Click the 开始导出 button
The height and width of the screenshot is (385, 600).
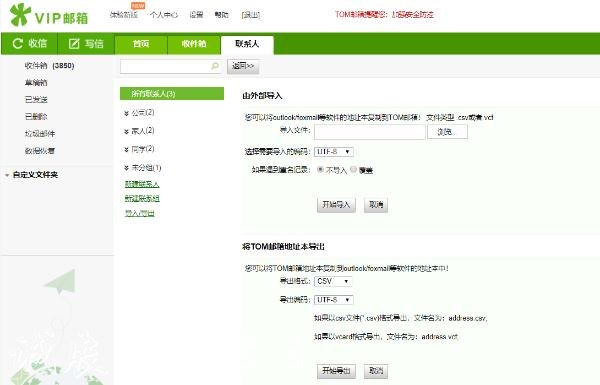[336, 371]
